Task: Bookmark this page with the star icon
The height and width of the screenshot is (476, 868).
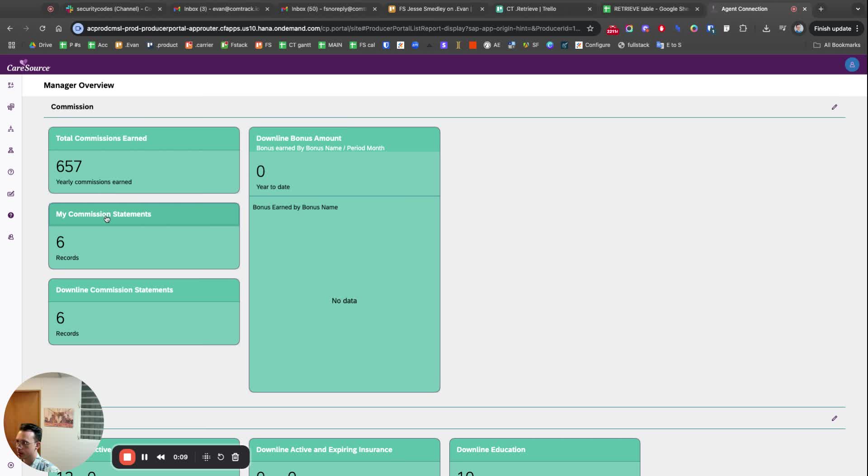Action: (590, 28)
